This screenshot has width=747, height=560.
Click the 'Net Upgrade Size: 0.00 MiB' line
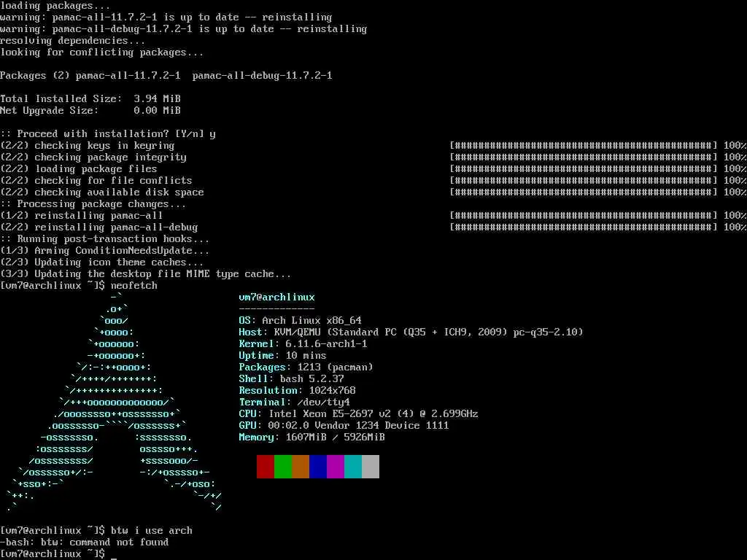click(x=90, y=111)
